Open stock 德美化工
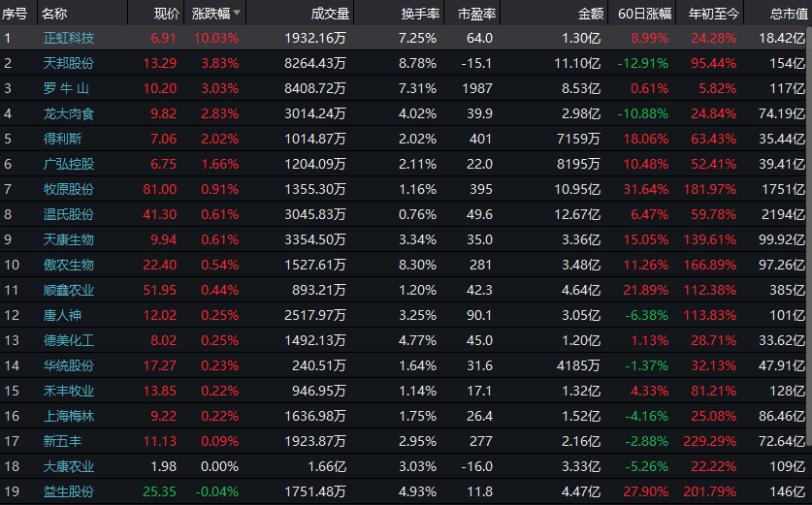 68,340
